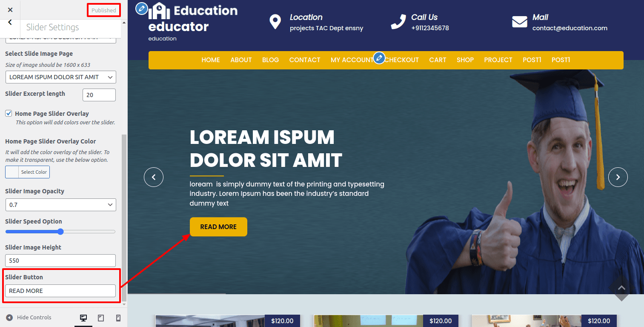This screenshot has width=644, height=327.
Task: Toggle the Home Page Slider Overlay checkbox
Action: pyautogui.click(x=9, y=113)
